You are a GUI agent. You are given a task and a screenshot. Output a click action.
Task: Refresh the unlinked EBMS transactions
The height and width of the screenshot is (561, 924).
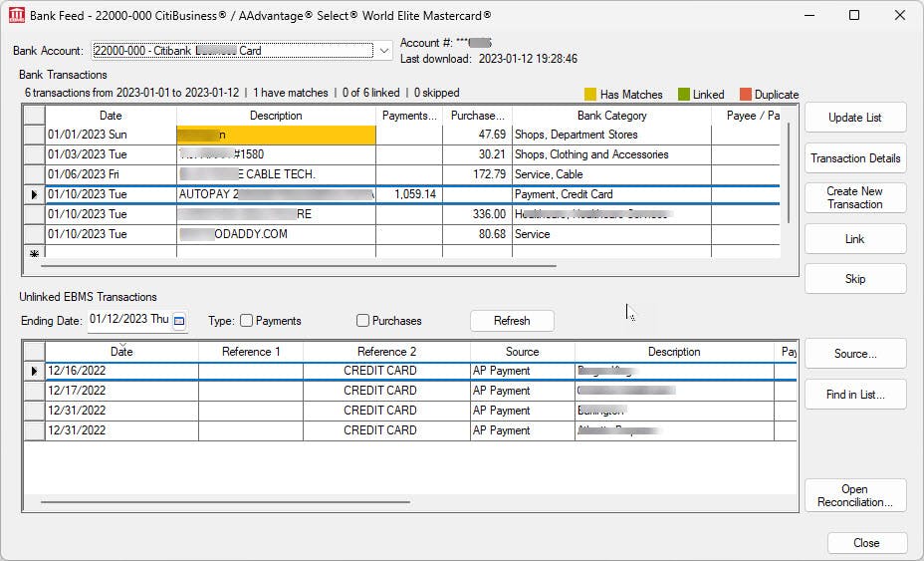512,321
